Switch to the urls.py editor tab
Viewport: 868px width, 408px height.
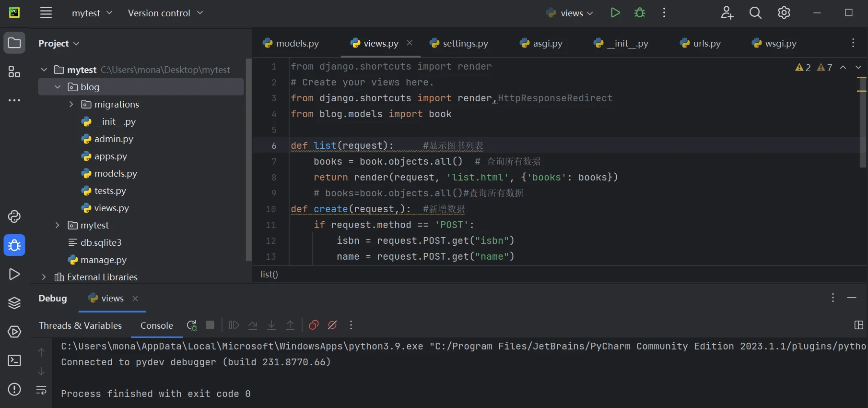click(701, 43)
